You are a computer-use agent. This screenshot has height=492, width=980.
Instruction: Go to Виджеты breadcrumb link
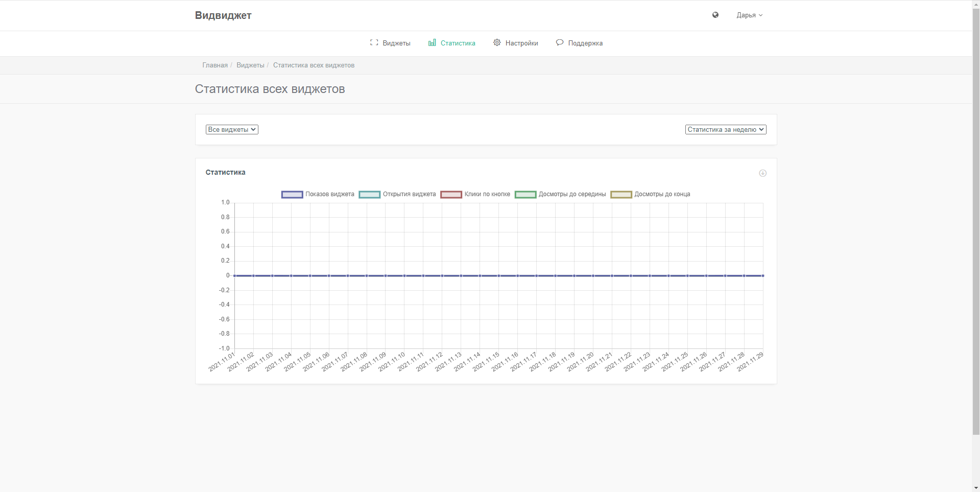click(x=250, y=65)
